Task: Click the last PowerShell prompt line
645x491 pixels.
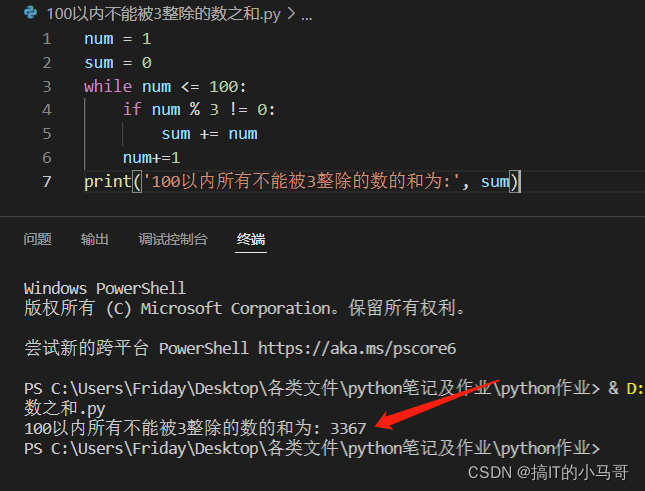Action: click(x=312, y=448)
